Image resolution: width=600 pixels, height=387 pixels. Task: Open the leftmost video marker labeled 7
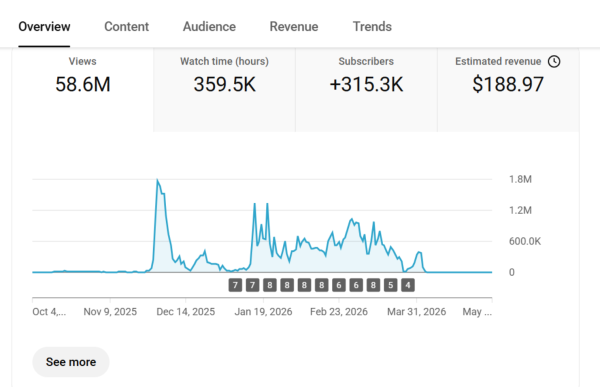coord(235,285)
